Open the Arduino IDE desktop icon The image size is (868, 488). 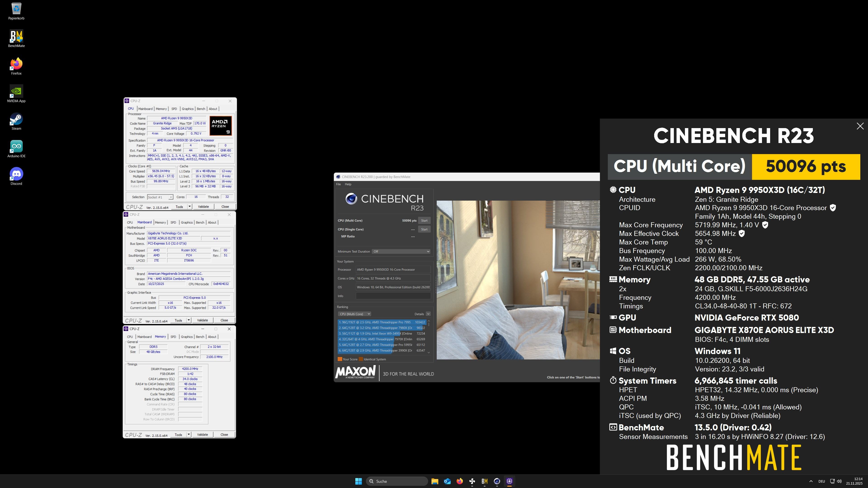click(x=16, y=147)
